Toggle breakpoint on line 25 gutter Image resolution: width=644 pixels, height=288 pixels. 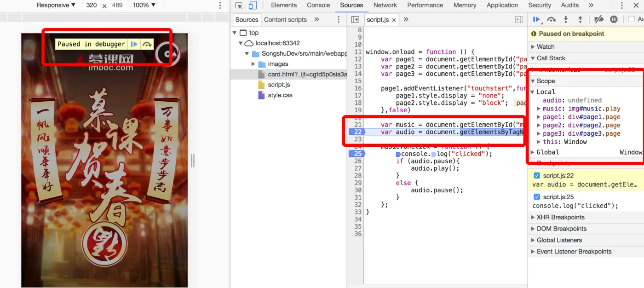(x=356, y=154)
